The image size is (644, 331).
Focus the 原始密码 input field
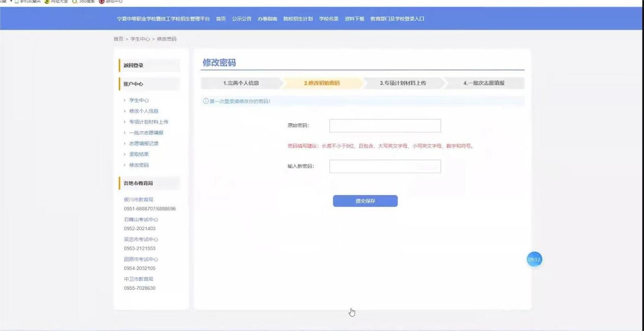[385, 126]
